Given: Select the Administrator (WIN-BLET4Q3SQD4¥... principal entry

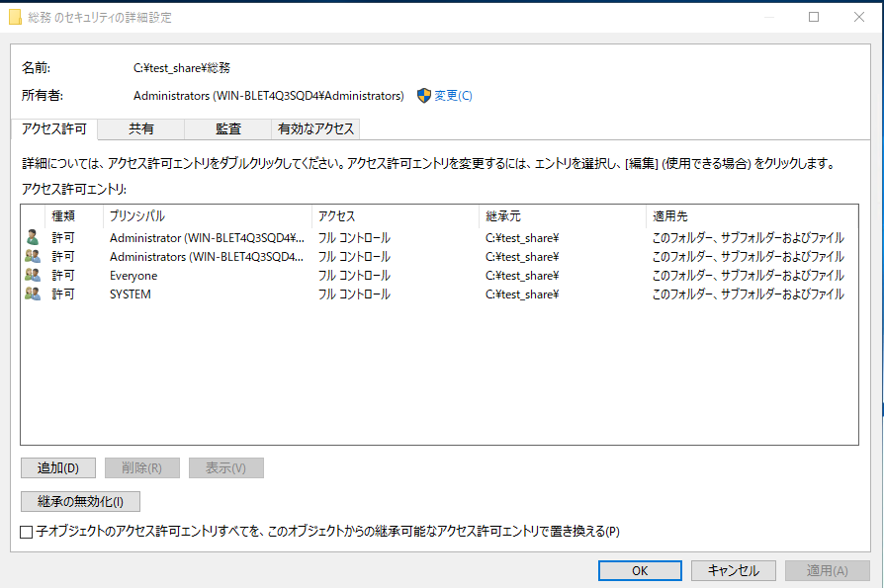Looking at the screenshot, I should 207,238.
